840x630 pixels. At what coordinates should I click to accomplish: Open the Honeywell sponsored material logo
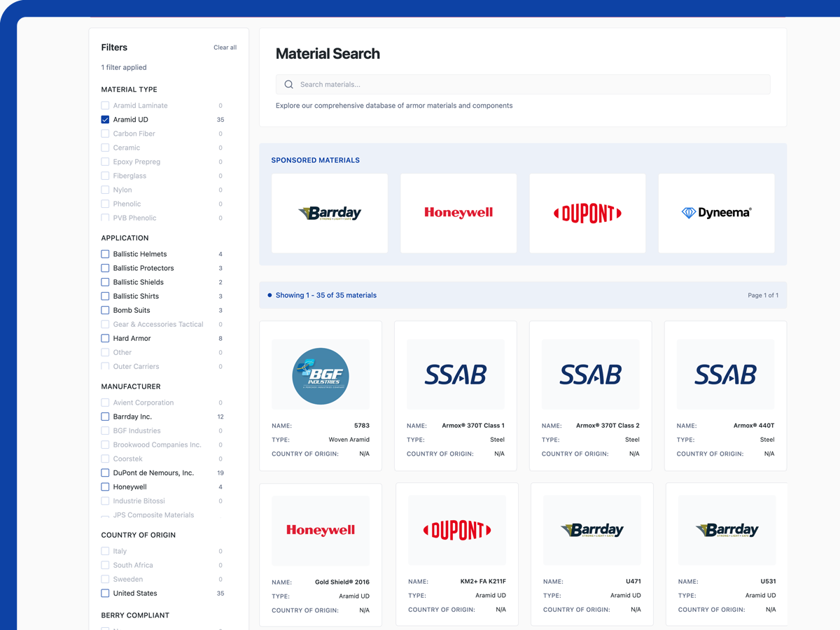[458, 213]
